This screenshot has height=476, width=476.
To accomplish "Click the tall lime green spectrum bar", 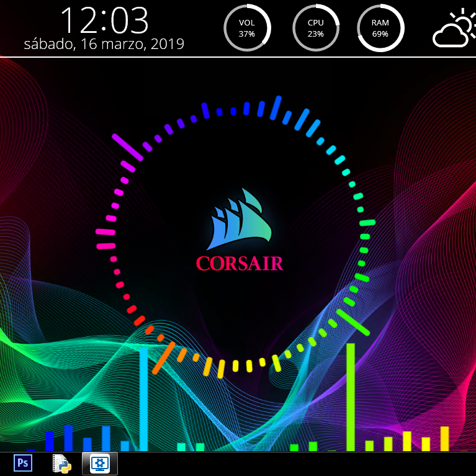I will [x=350, y=397].
